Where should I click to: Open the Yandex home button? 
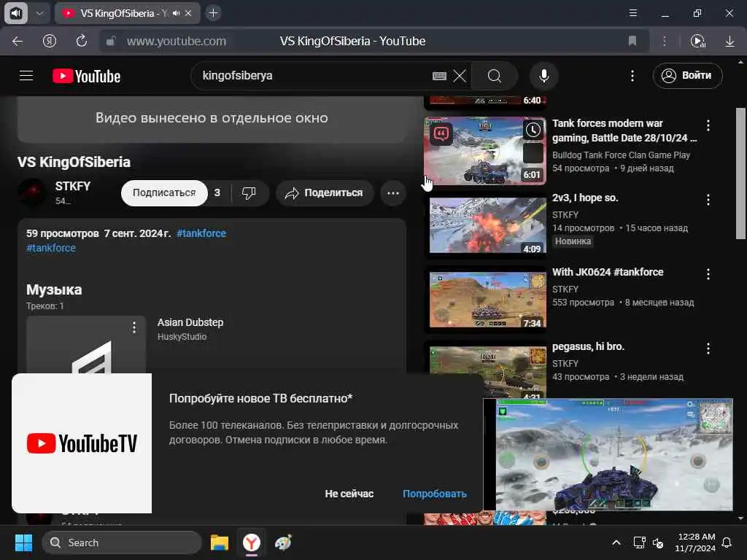[50, 42]
